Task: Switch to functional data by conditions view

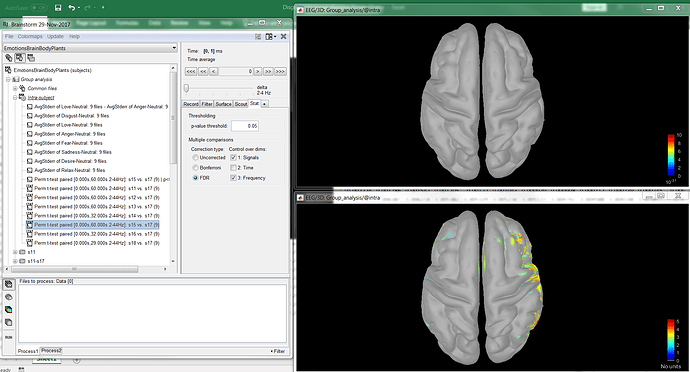Action: click(x=31, y=58)
